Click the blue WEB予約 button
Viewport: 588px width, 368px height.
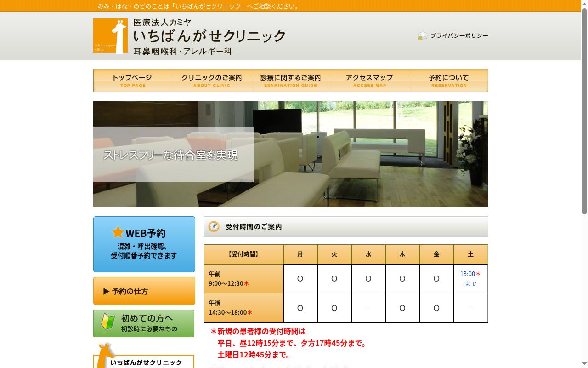coord(144,244)
